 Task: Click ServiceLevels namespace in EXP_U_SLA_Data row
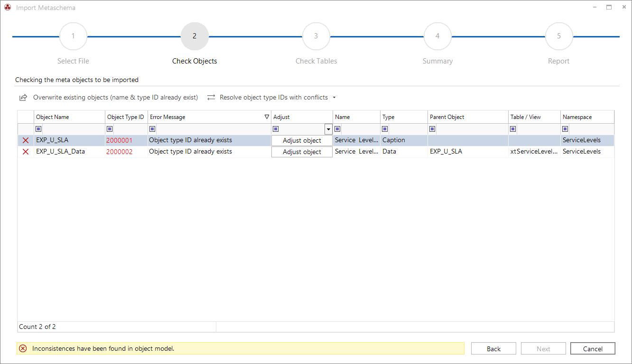point(587,152)
